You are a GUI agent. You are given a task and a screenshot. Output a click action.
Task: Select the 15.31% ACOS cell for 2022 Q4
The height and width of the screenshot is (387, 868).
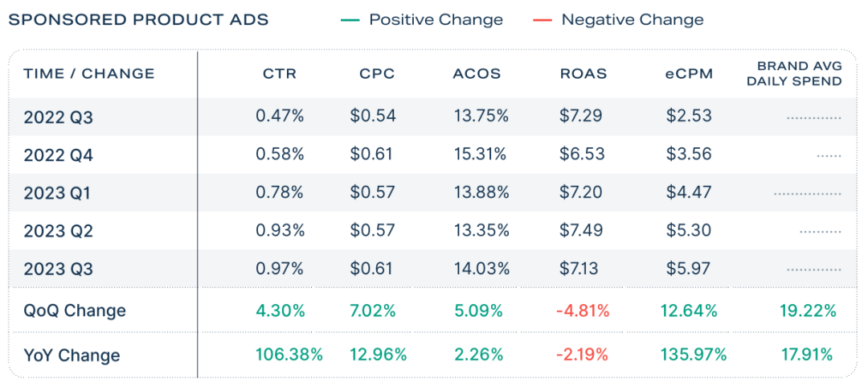481,155
